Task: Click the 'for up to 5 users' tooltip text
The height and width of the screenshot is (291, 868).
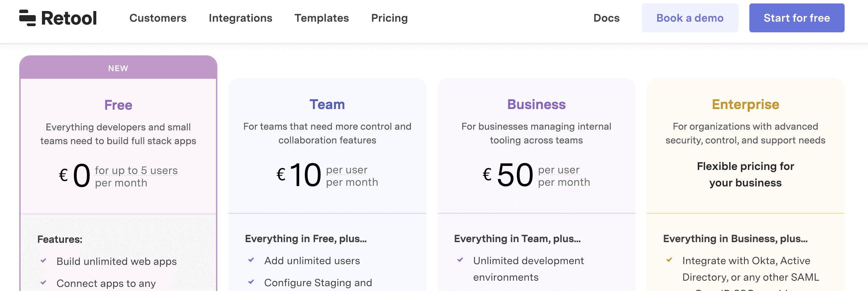Action: tap(136, 170)
